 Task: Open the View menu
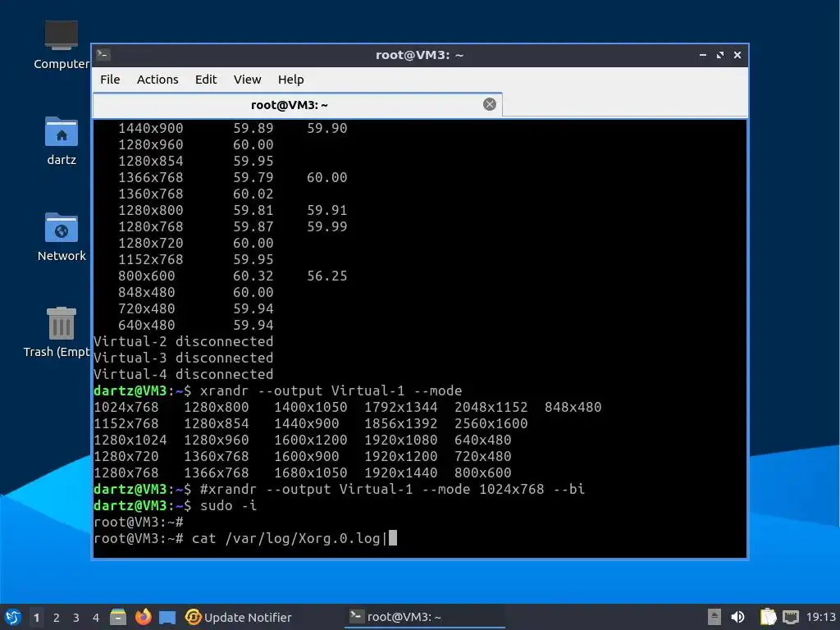click(247, 80)
